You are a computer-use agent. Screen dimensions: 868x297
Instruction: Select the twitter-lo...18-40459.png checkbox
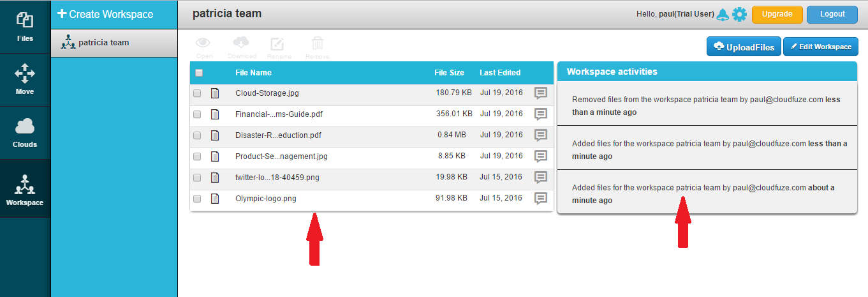tap(197, 178)
